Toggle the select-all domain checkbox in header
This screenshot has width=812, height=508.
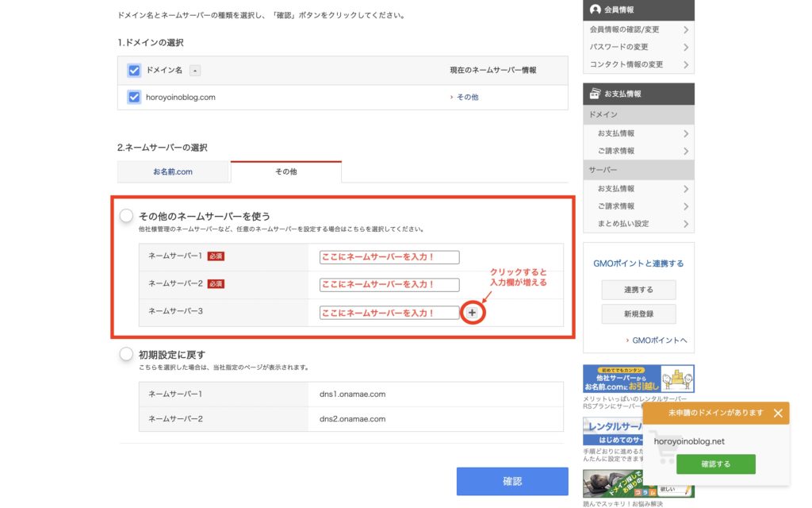point(134,71)
